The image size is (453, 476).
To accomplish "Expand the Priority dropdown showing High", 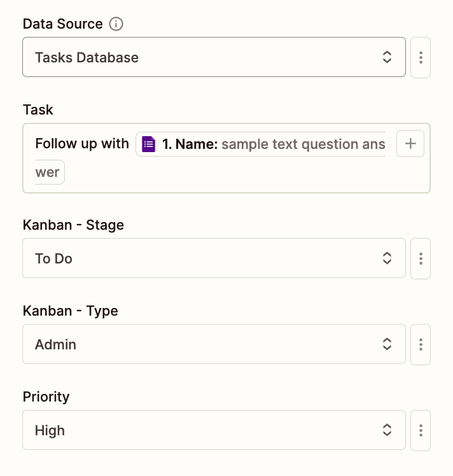I will pyautogui.click(x=204, y=430).
